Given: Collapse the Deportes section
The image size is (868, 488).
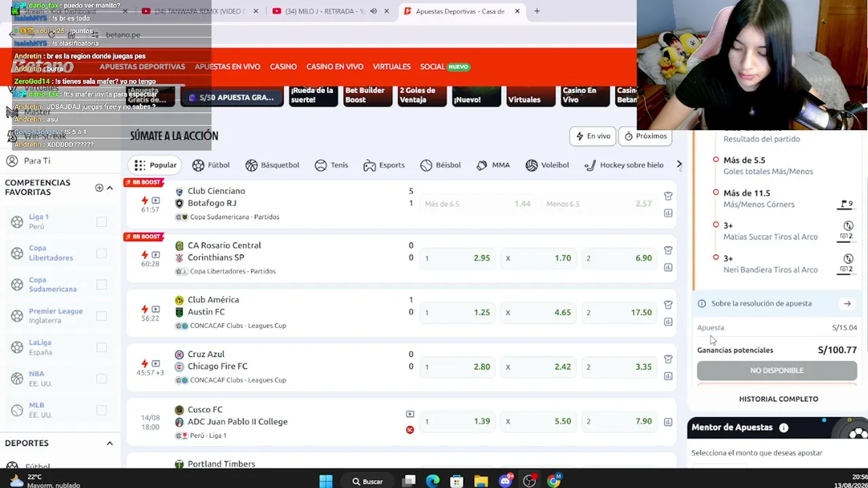Looking at the screenshot, I should 109,443.
